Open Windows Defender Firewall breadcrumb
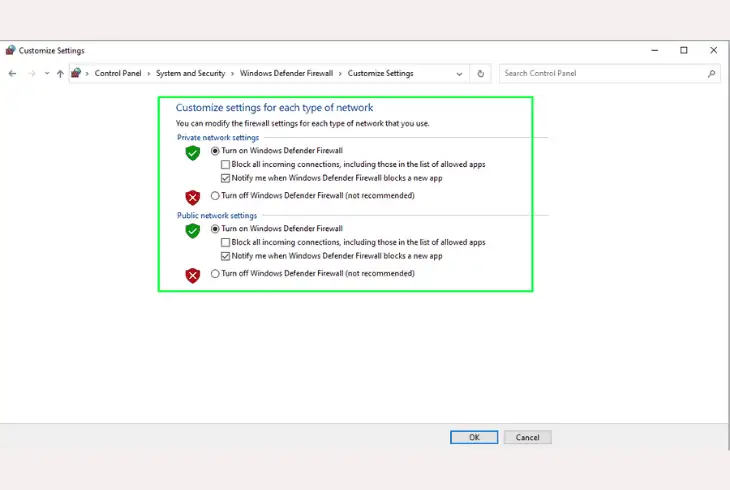The height and width of the screenshot is (490, 730). [x=286, y=73]
